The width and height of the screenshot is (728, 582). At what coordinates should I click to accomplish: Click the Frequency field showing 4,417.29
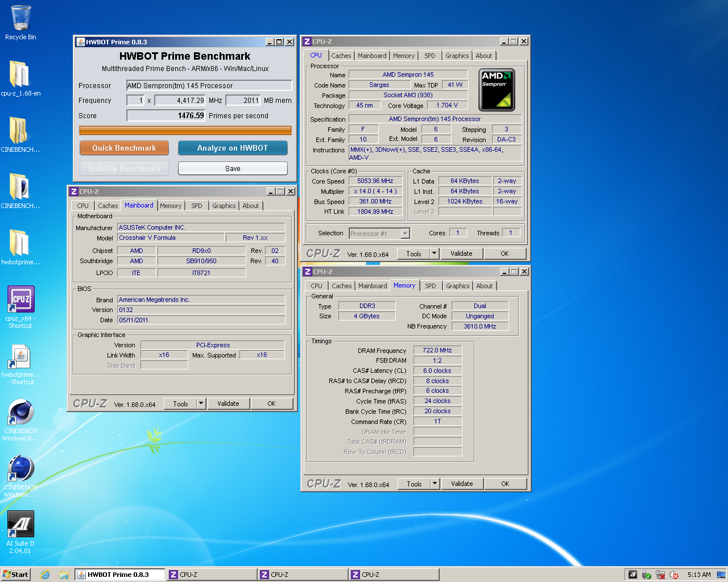point(180,100)
